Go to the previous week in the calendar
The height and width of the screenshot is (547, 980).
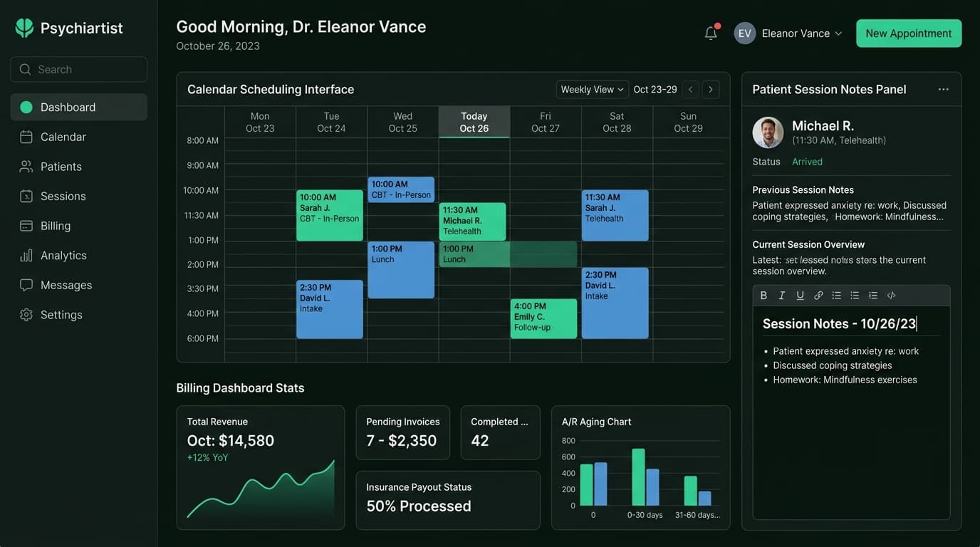coord(690,90)
